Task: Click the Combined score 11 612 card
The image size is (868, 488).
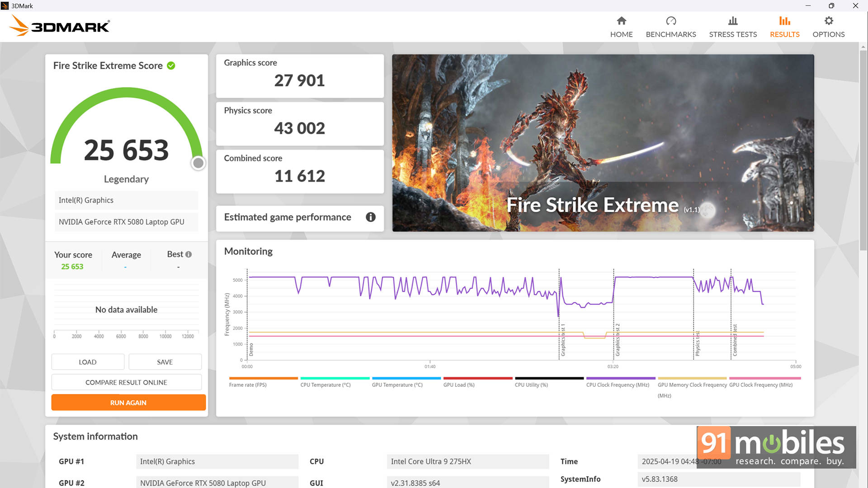Action: 300,172
